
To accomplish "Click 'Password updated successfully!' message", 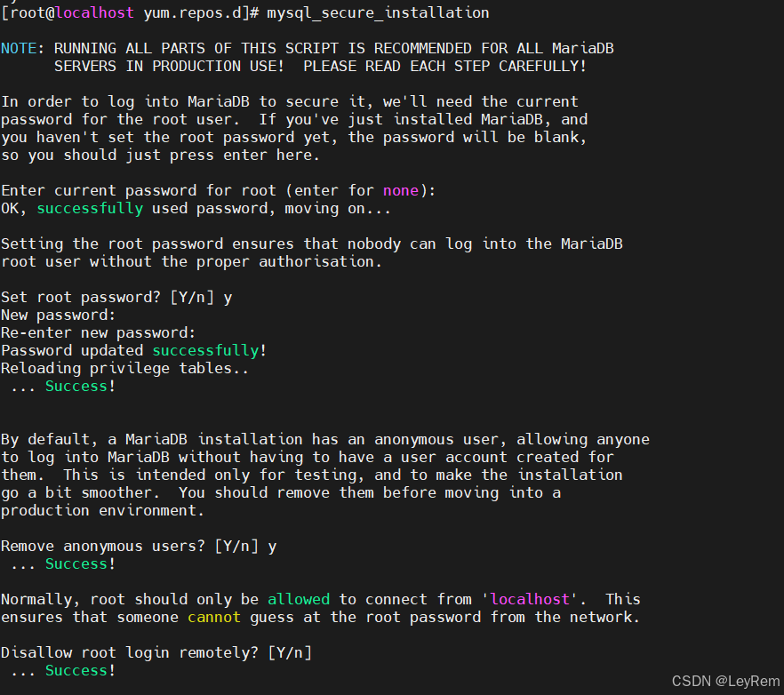I will 133,350.
